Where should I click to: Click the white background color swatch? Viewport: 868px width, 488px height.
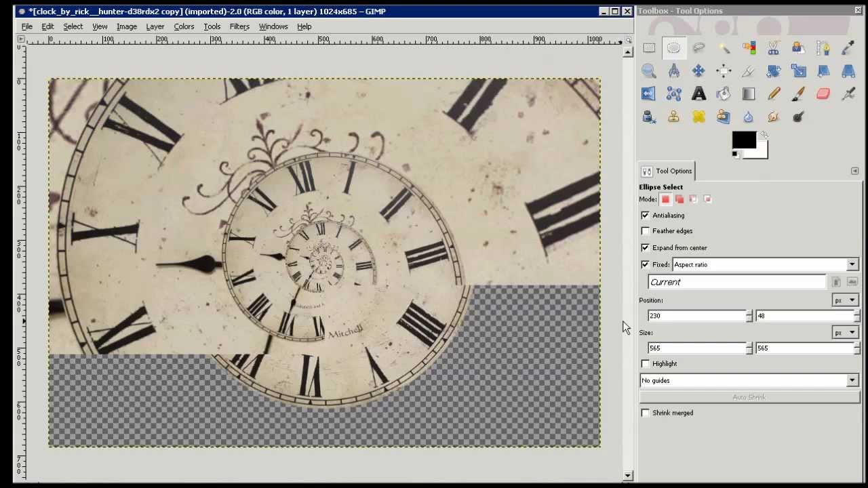click(762, 152)
